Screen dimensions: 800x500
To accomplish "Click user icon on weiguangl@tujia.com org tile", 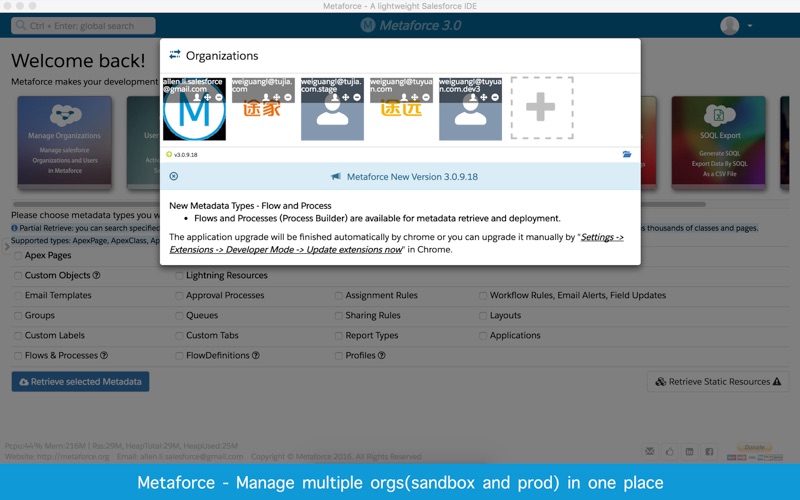I will (x=266, y=97).
